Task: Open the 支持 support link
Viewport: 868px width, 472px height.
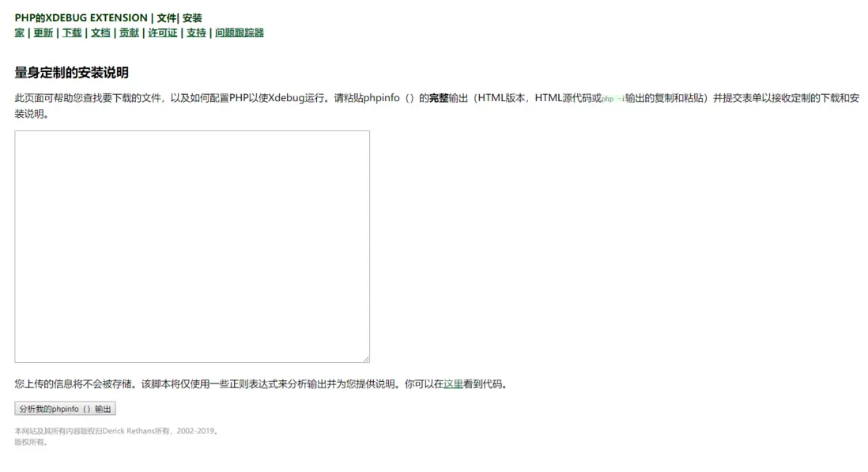Action: coord(196,32)
